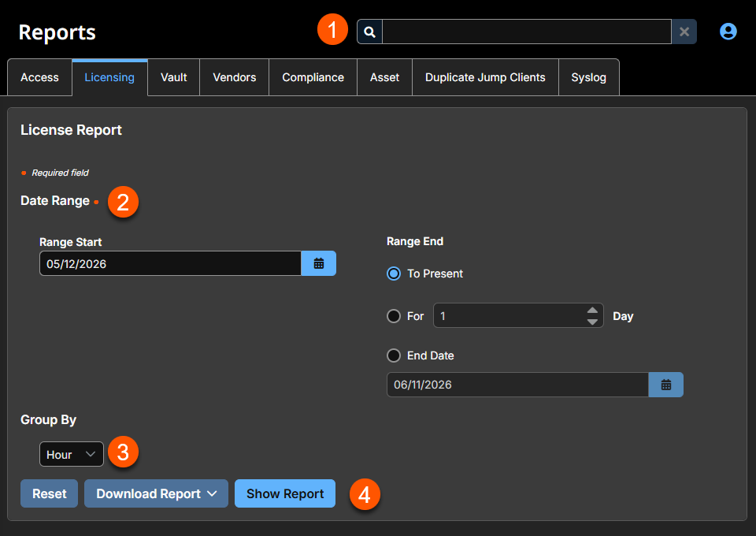The height and width of the screenshot is (536, 756).
Task: Increase the For days stepper value
Action: click(x=592, y=311)
